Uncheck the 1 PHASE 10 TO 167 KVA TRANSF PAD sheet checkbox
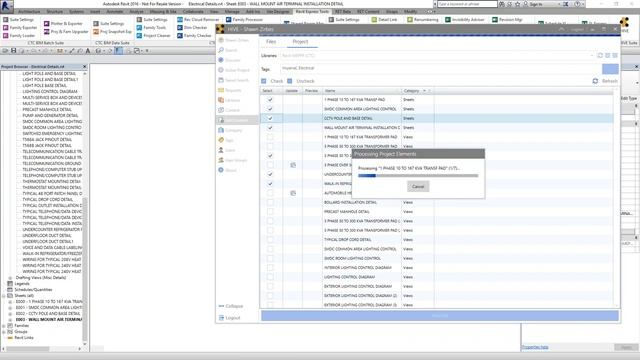Image resolution: width=640 pixels, height=360 pixels. click(x=270, y=100)
